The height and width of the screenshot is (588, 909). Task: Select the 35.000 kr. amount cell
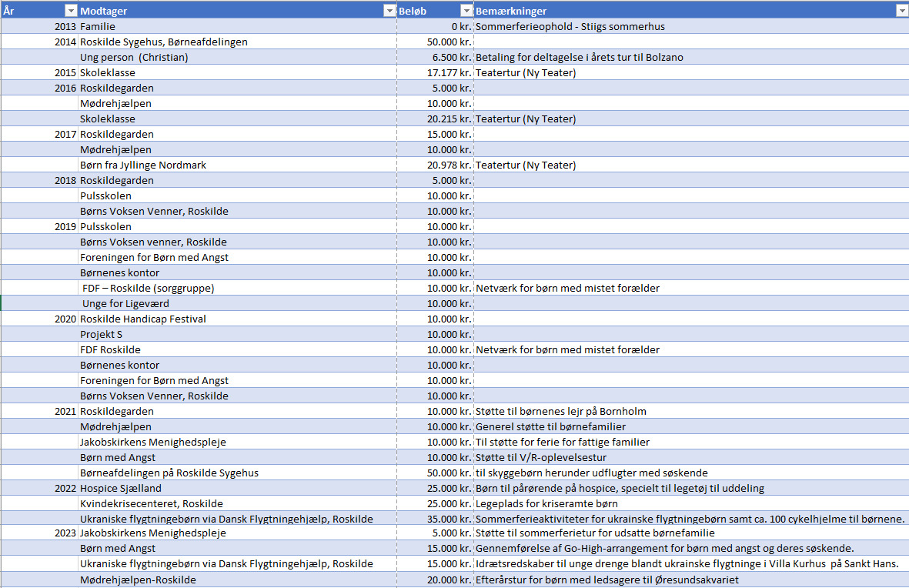[435, 519]
